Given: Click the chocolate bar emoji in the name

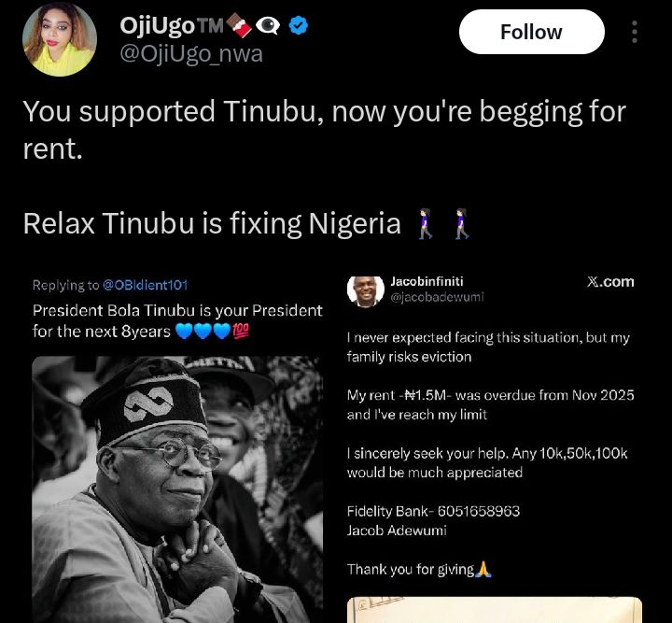Looking at the screenshot, I should click(x=241, y=26).
